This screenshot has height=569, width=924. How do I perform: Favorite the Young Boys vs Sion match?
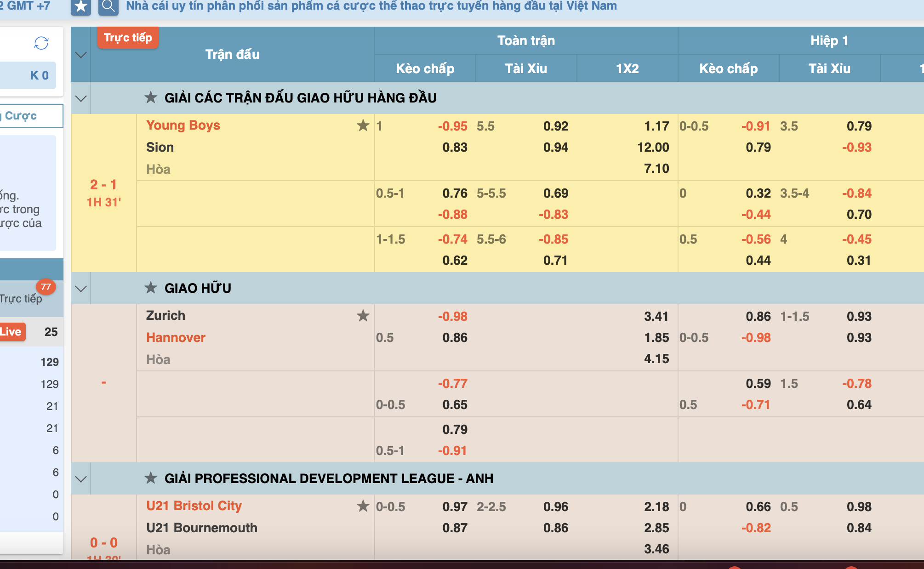pyautogui.click(x=363, y=125)
